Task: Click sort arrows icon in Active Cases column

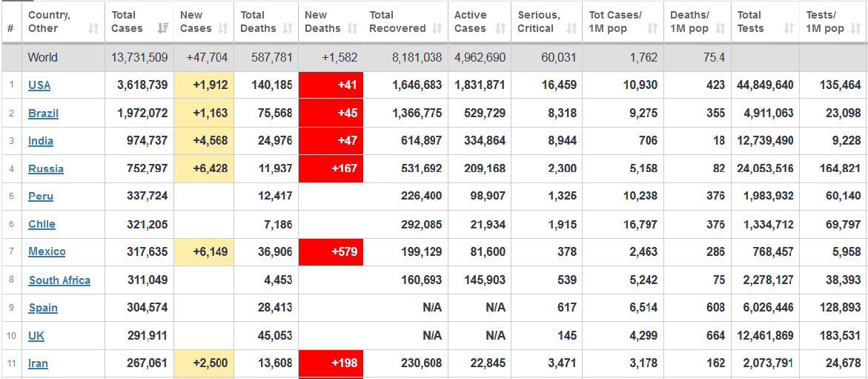Action: pos(500,29)
